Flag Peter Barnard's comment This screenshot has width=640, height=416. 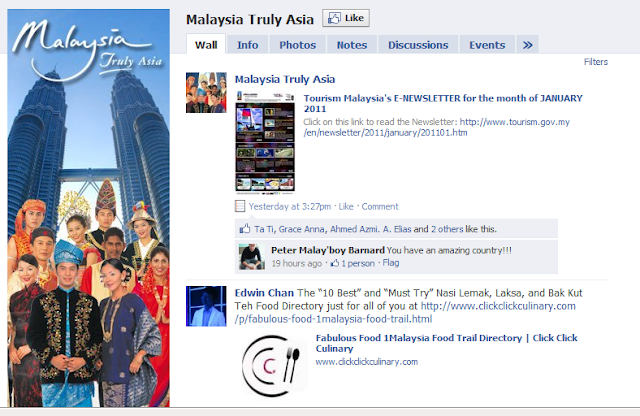tap(391, 263)
